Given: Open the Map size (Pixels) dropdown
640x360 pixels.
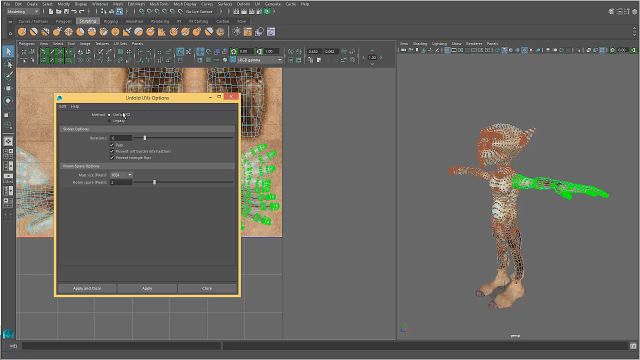Looking at the screenshot, I should tap(121, 175).
